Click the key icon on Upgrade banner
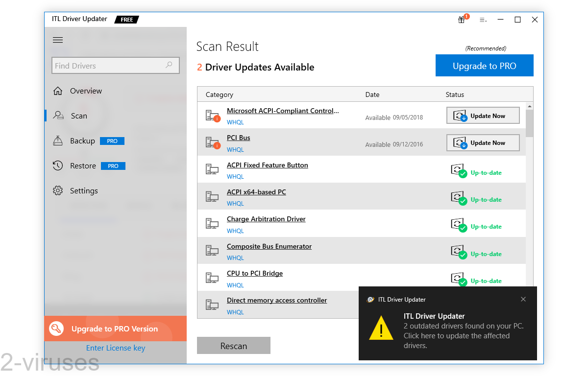This screenshot has width=588, height=376. [57, 329]
